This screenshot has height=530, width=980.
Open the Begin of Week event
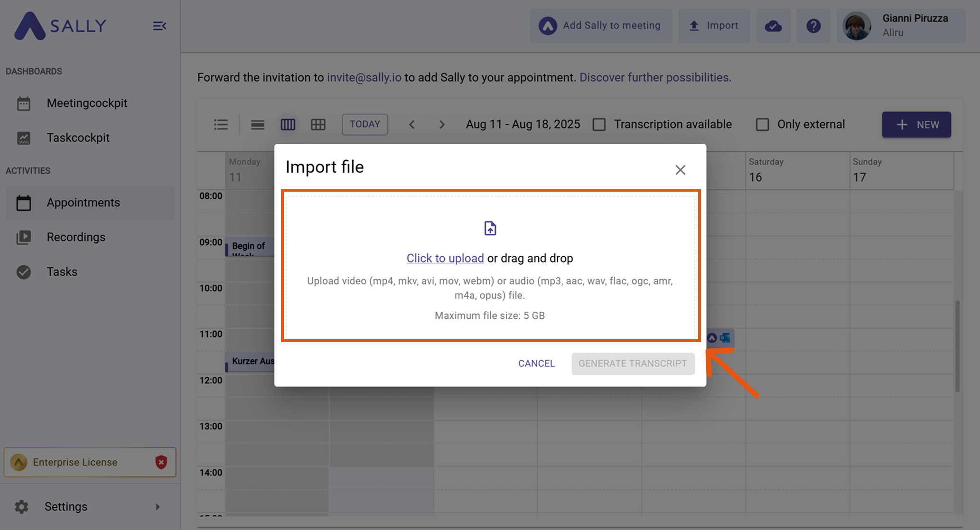[250, 247]
